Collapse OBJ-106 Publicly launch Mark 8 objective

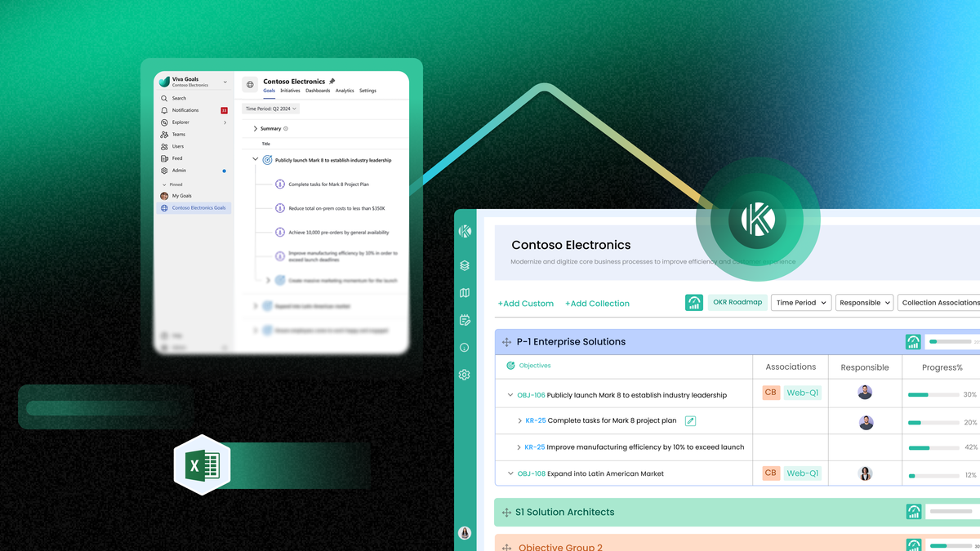[510, 395]
